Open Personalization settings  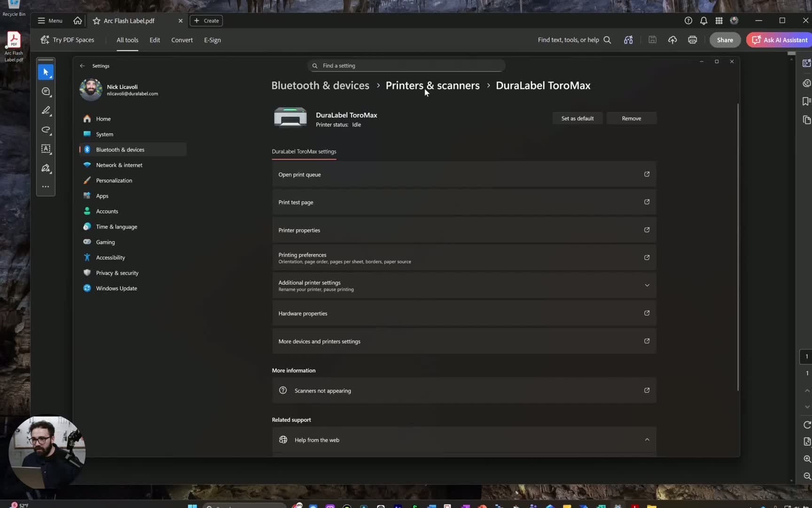tap(133, 181)
